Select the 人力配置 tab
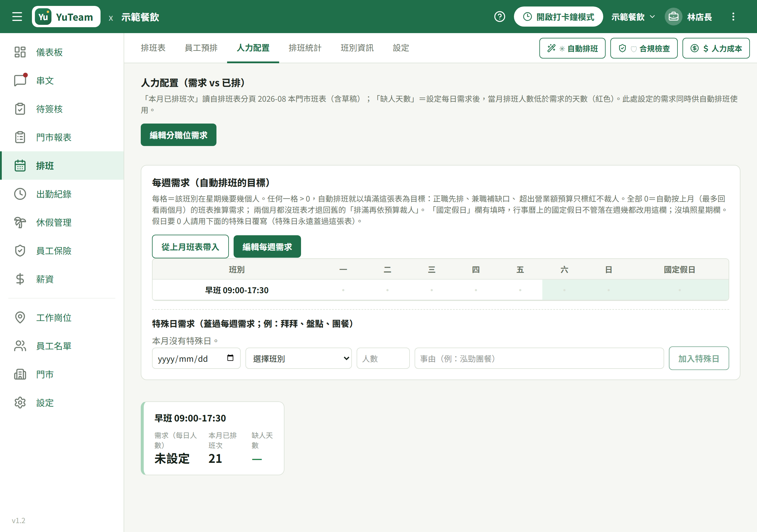Screen dimensions: 757x532 [253, 48]
